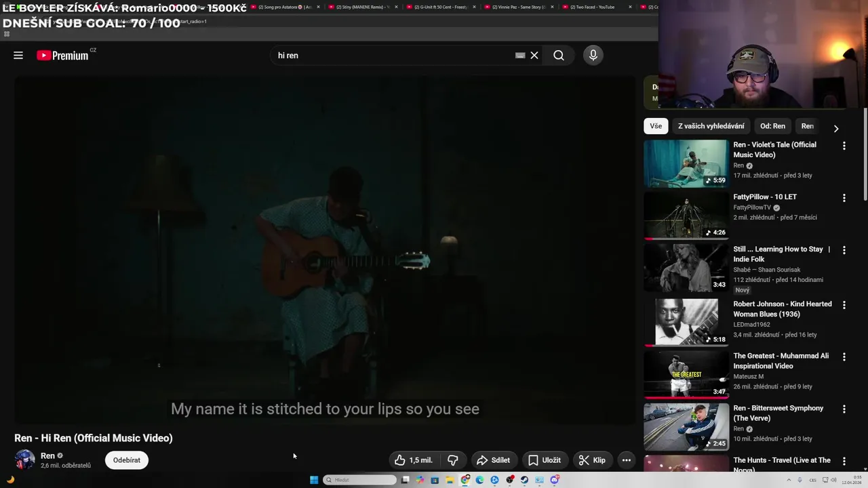Play FattyPillow - 10 LET thumbnail
The image size is (868, 488).
(x=686, y=216)
